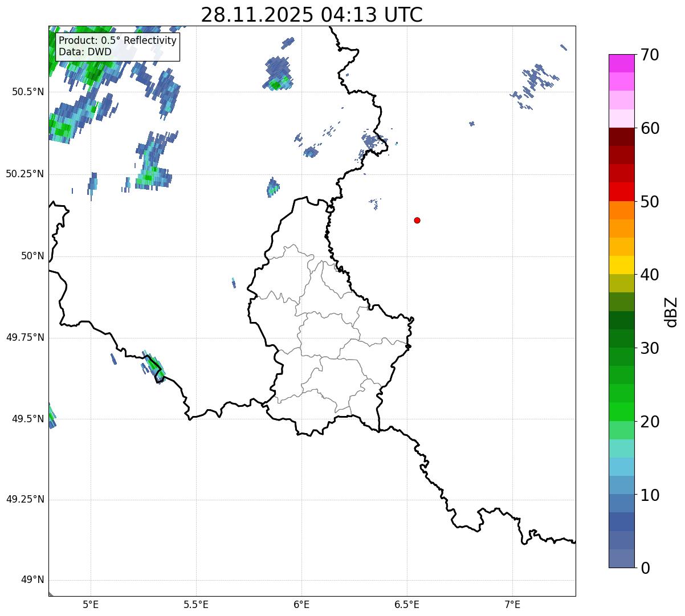This screenshot has height=616, width=685.
Task: Click the latitude label 49.25°N
Action: [25, 500]
